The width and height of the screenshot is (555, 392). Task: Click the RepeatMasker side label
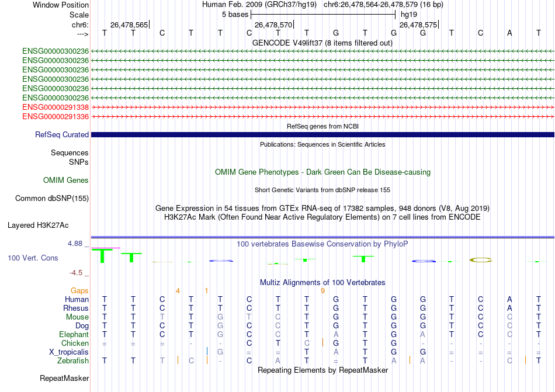pos(64,378)
